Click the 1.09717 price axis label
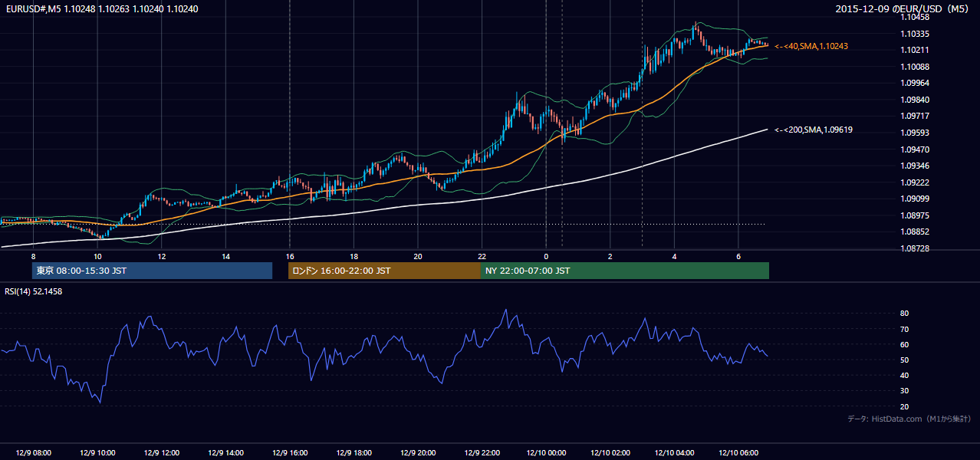 [x=915, y=117]
